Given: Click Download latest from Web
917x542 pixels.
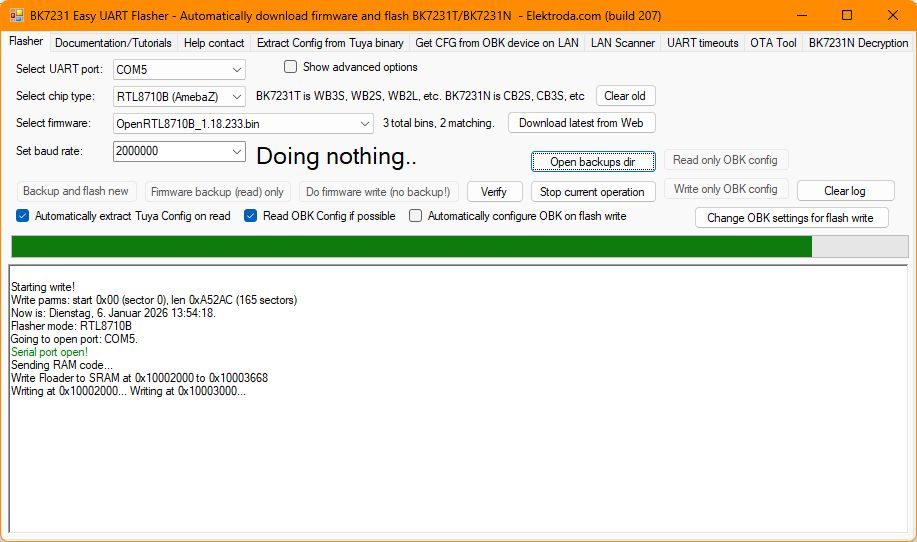Looking at the screenshot, I should pos(581,123).
